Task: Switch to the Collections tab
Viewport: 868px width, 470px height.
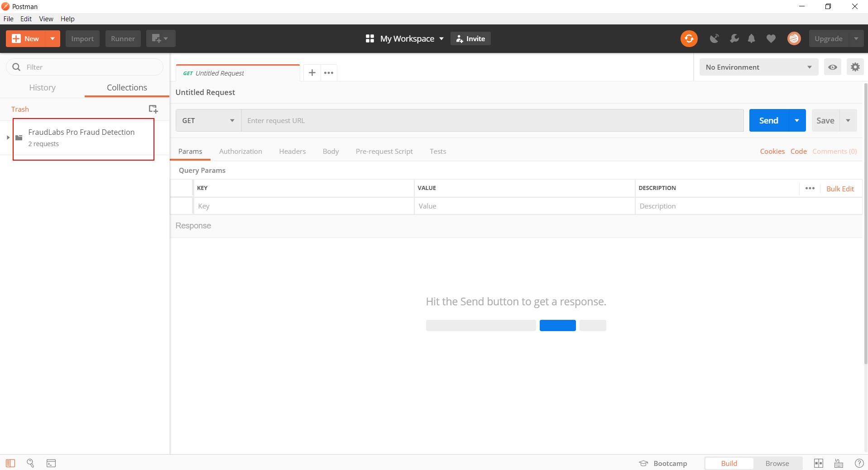Action: [127, 87]
